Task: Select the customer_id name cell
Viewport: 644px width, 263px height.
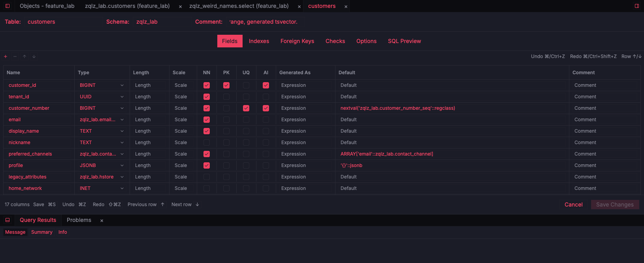Action: coord(39,85)
